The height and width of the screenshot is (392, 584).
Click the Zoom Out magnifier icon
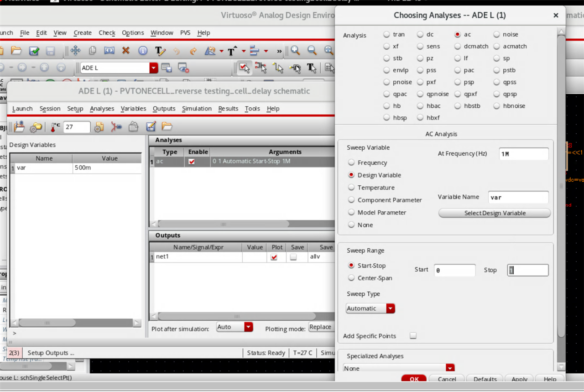coord(312,51)
